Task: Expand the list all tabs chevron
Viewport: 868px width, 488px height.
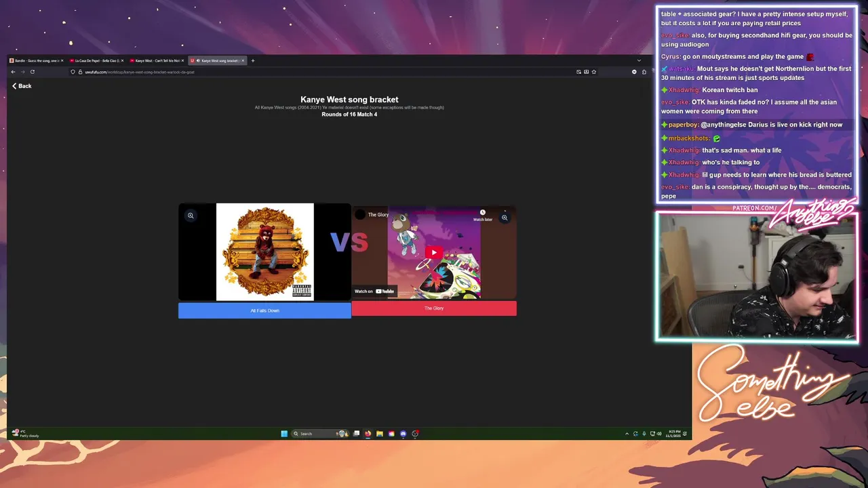Action: [639, 60]
